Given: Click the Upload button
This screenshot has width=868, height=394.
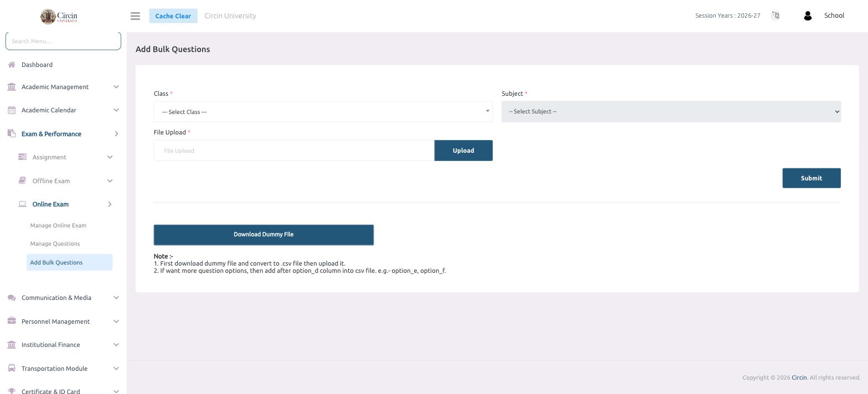Looking at the screenshot, I should 463,151.
